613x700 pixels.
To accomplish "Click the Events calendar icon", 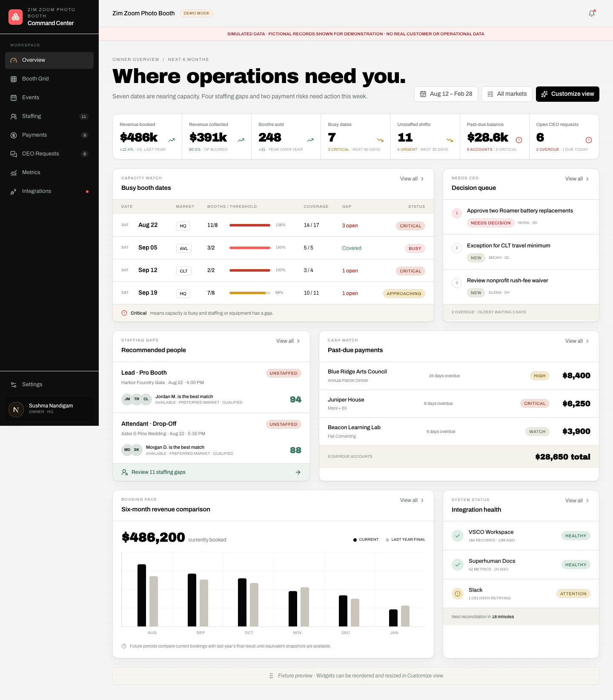I will pos(14,98).
